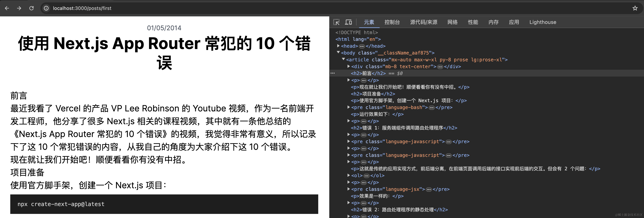Viewport: 644px width, 218px height.
Task: Click the browser forward arrow
Action: 19,8
